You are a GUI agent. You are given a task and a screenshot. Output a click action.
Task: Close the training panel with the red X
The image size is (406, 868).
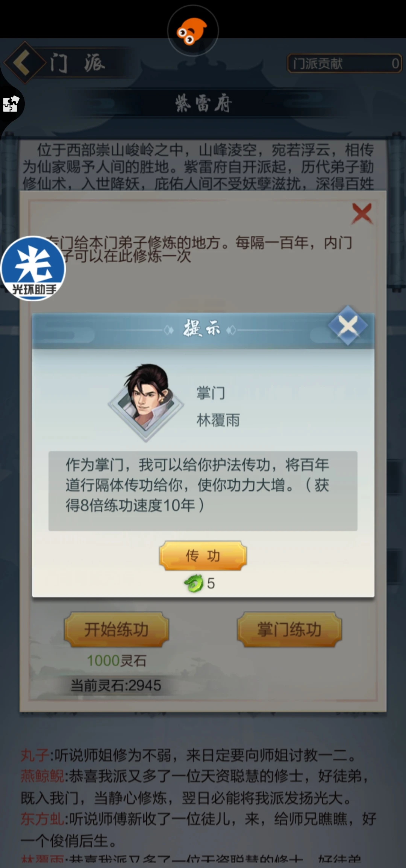(x=362, y=213)
